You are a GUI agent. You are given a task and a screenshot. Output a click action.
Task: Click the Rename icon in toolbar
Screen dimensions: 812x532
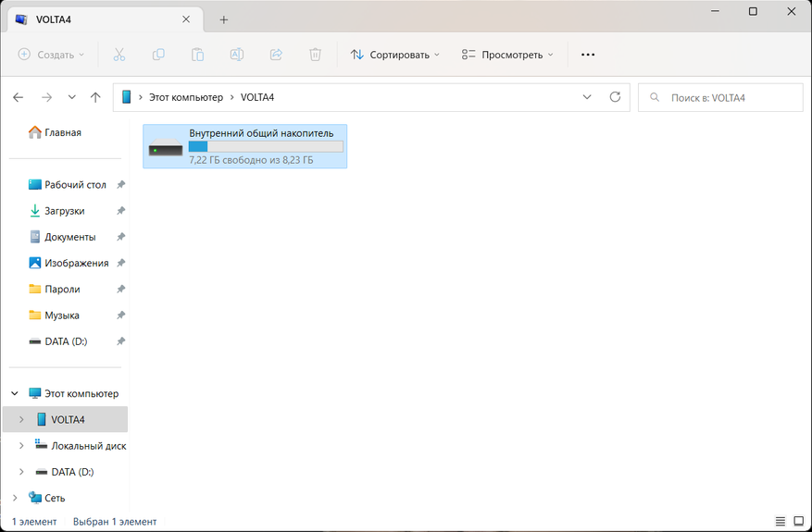click(x=237, y=55)
